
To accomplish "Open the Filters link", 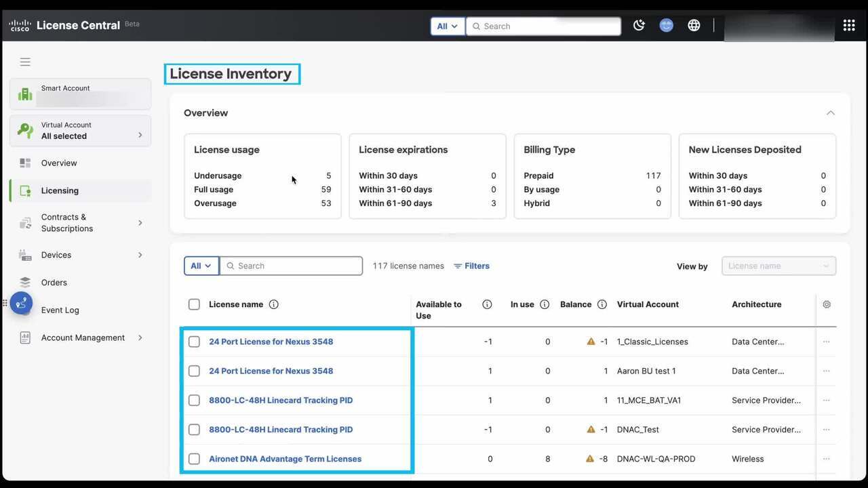I will point(472,266).
